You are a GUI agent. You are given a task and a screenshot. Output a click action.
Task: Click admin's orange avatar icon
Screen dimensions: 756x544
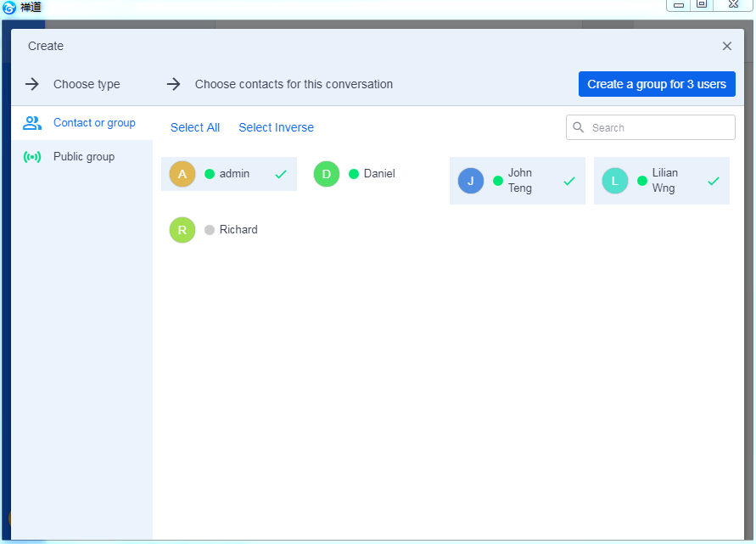point(182,174)
